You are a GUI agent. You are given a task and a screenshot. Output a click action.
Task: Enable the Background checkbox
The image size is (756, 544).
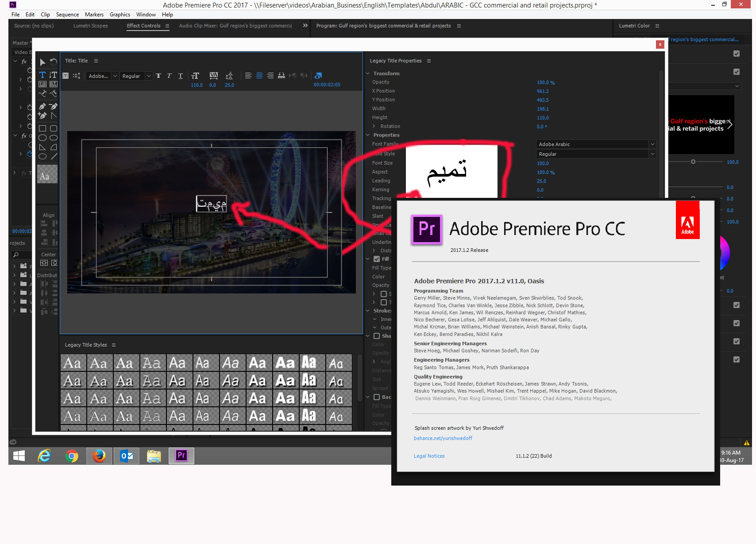pyautogui.click(x=377, y=397)
